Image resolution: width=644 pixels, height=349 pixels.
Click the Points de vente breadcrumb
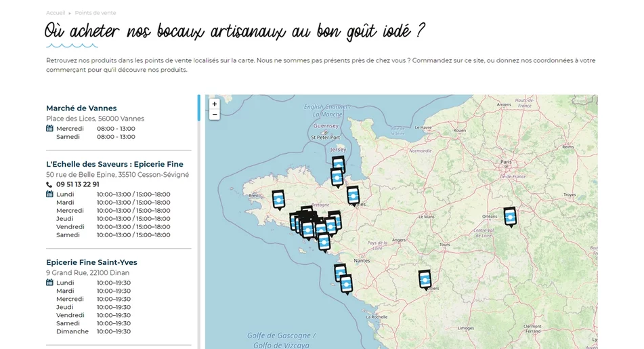point(95,13)
